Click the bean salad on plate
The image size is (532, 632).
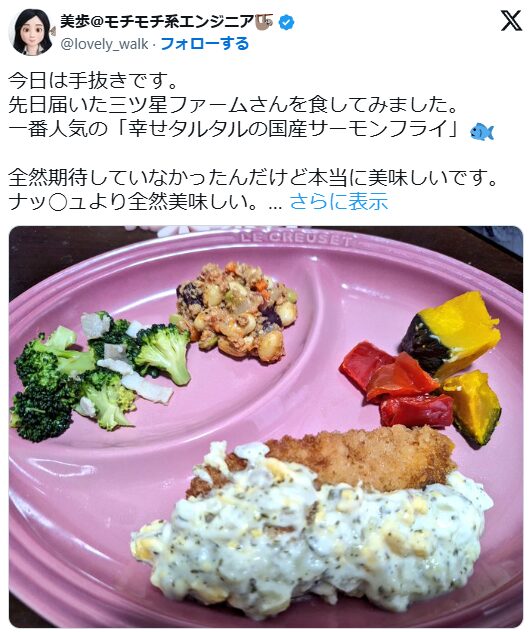click(x=238, y=312)
